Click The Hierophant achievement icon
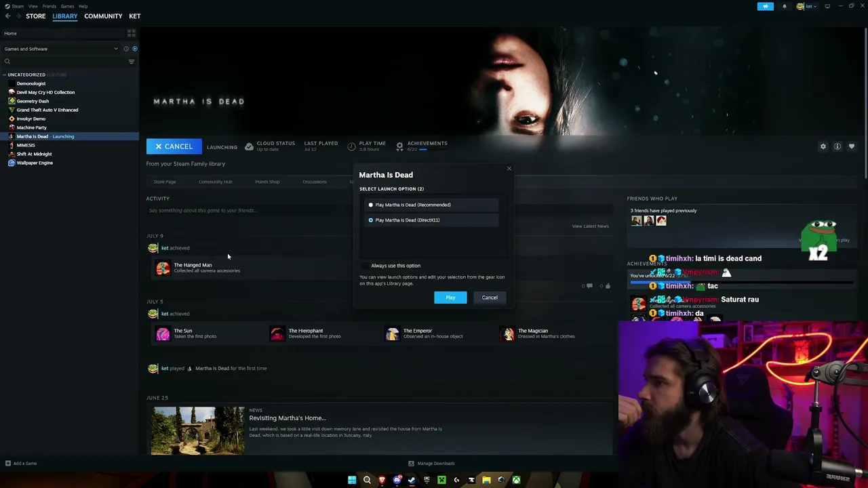 click(x=277, y=333)
